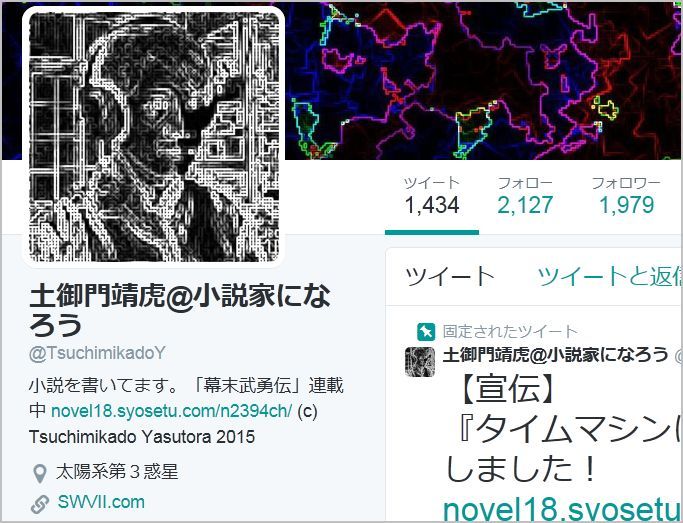Click the small avatar in pinned tweet

419,361
